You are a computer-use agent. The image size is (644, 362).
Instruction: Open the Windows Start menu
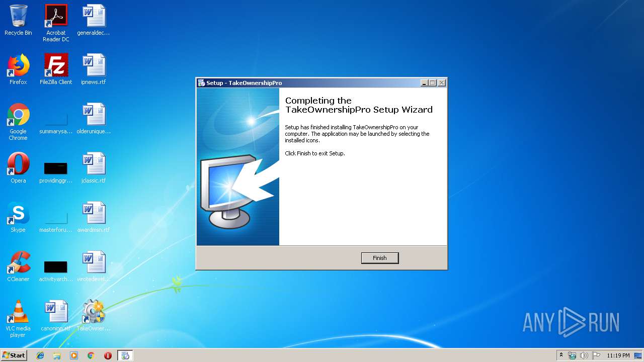[x=14, y=355]
